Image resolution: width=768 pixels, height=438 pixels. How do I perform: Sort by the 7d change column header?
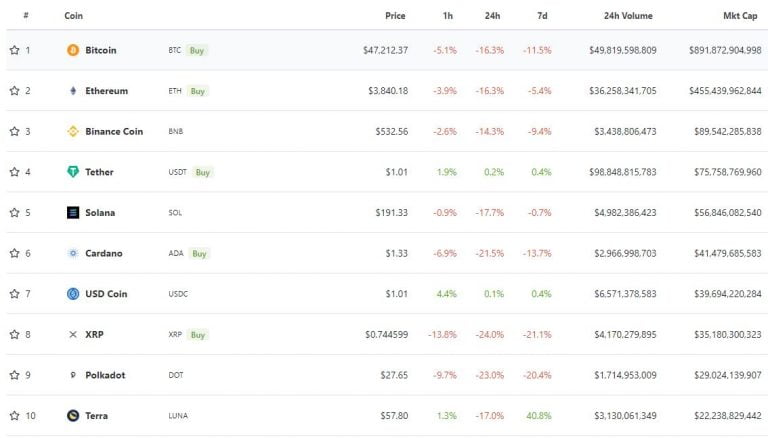pyautogui.click(x=542, y=16)
